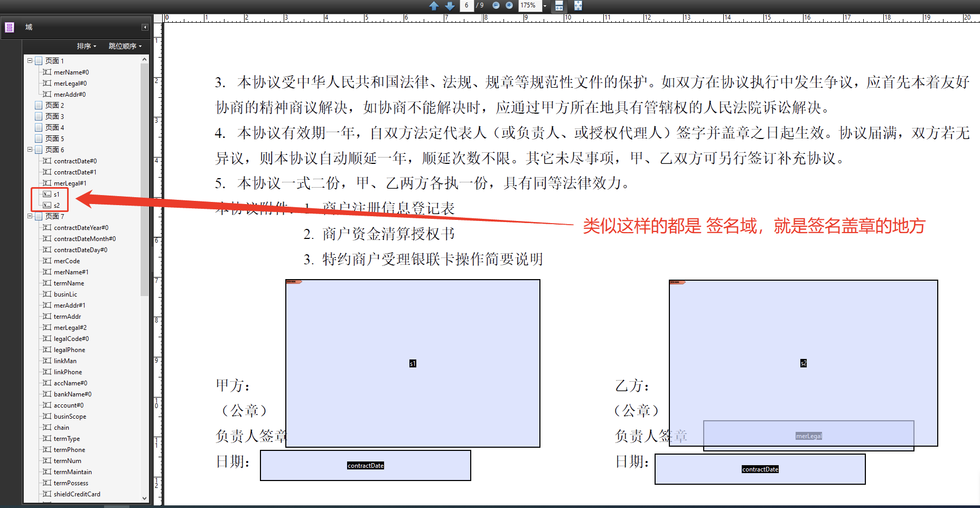The image size is (980, 508).
Task: Select the shieldCreditCard field
Action: click(x=77, y=494)
